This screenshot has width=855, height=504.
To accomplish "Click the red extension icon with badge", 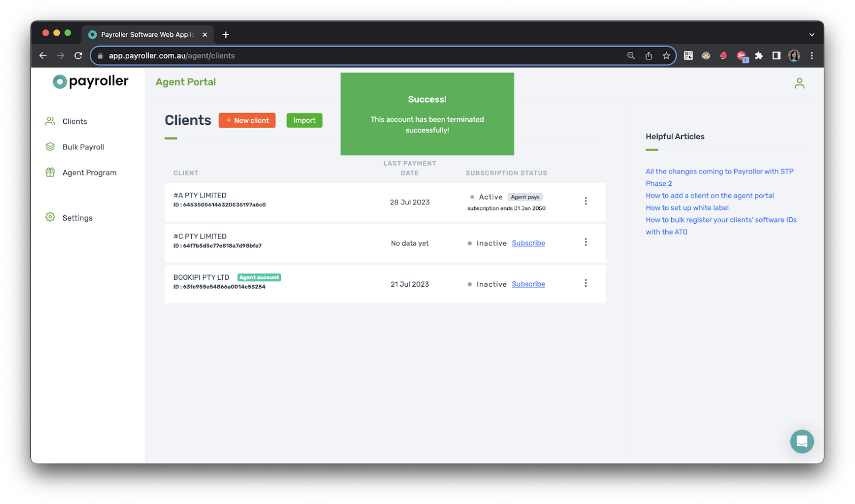I will point(742,56).
